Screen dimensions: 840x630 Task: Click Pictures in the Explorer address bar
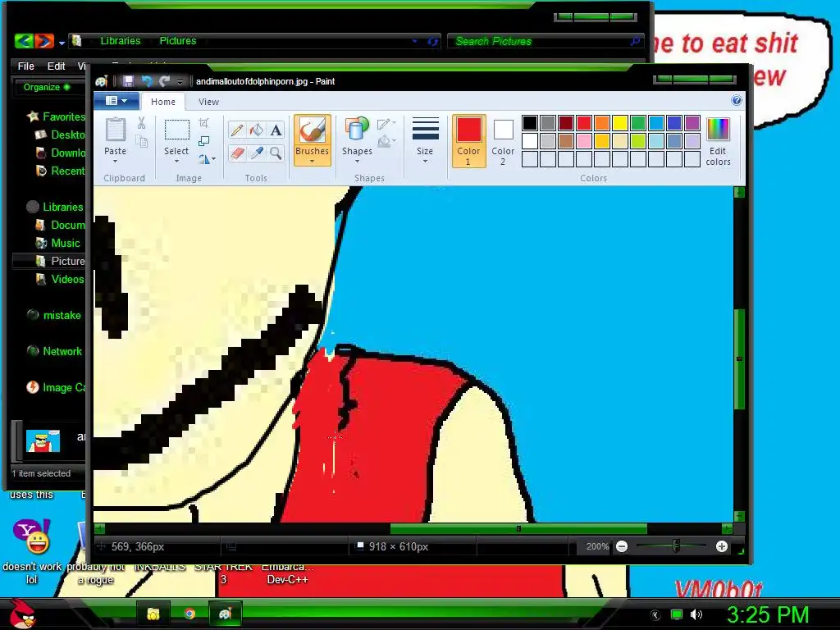point(178,41)
